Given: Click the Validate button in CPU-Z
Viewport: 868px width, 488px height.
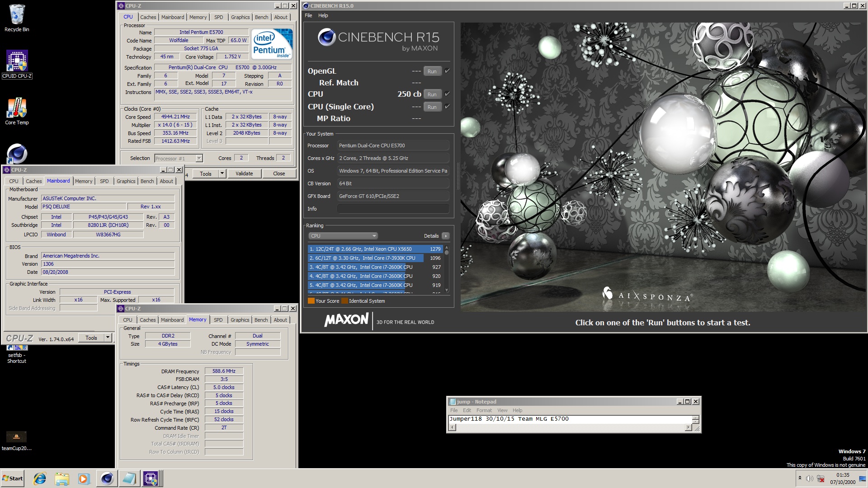Looking at the screenshot, I should coord(244,174).
